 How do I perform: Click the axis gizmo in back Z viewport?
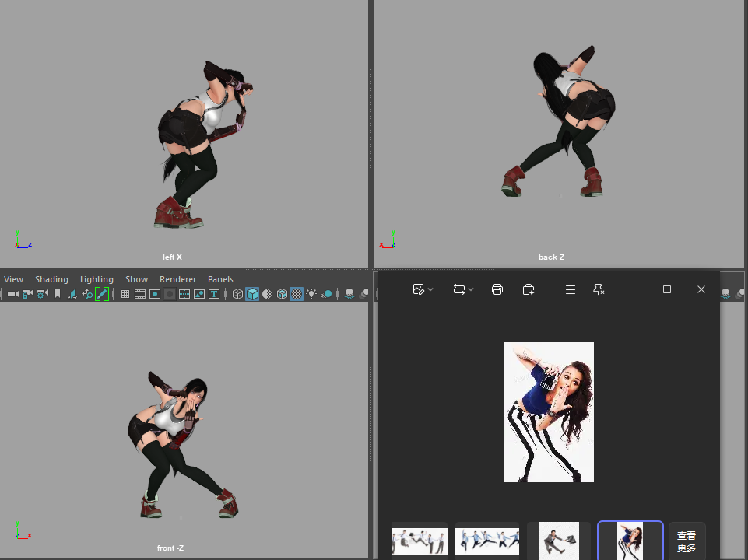[388, 240]
